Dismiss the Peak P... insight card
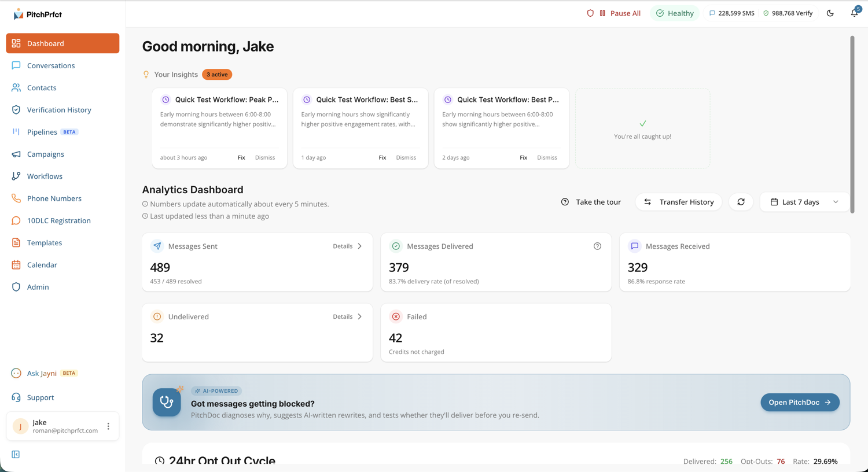 pos(265,157)
